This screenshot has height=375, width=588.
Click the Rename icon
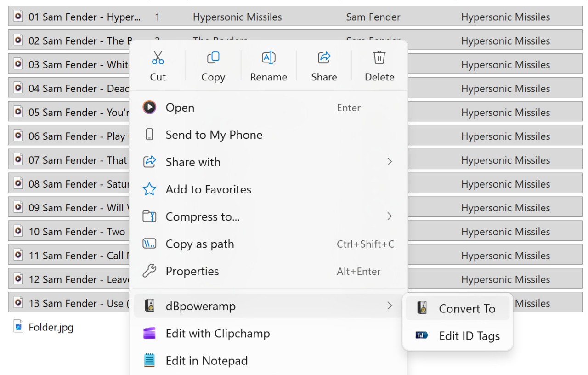268,58
